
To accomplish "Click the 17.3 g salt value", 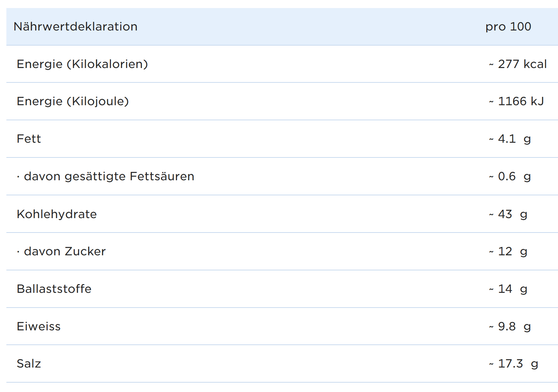I will [514, 364].
